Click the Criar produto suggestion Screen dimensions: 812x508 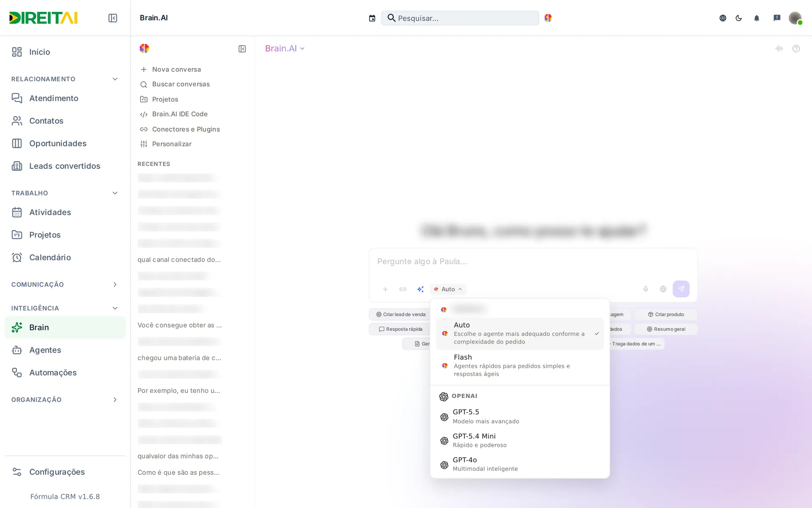point(666,315)
